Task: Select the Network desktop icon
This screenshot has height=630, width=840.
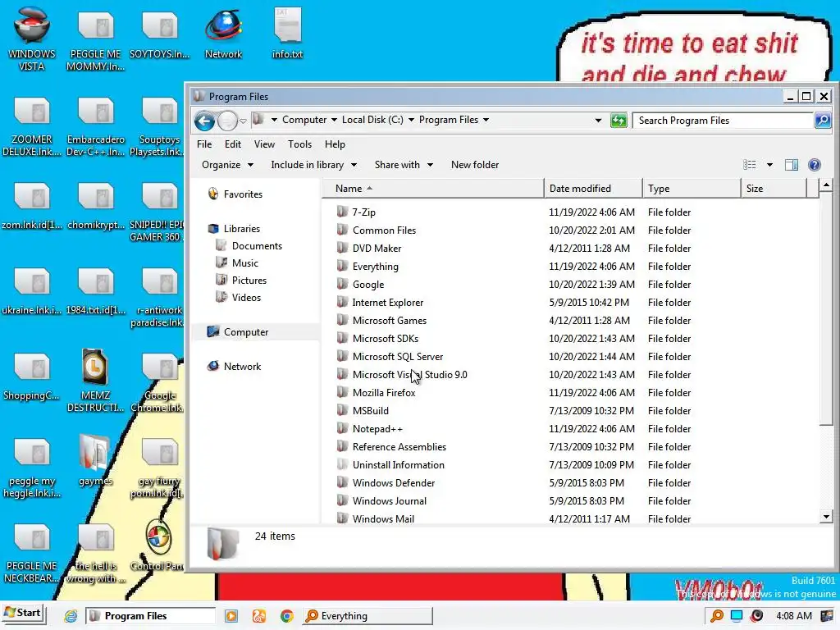Action: (x=223, y=34)
